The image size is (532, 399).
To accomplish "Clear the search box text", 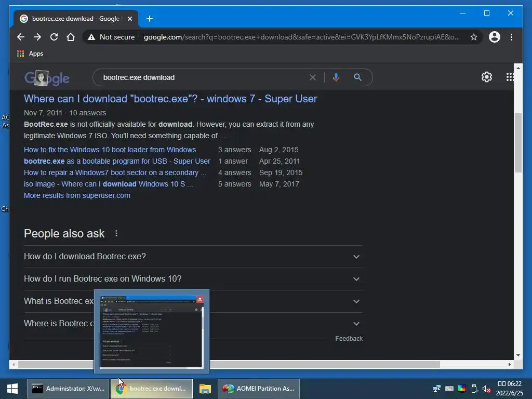I will pyautogui.click(x=312, y=77).
